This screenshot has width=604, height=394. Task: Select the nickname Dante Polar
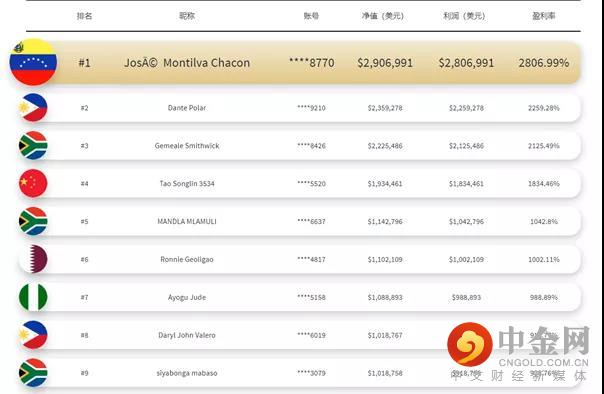187,108
